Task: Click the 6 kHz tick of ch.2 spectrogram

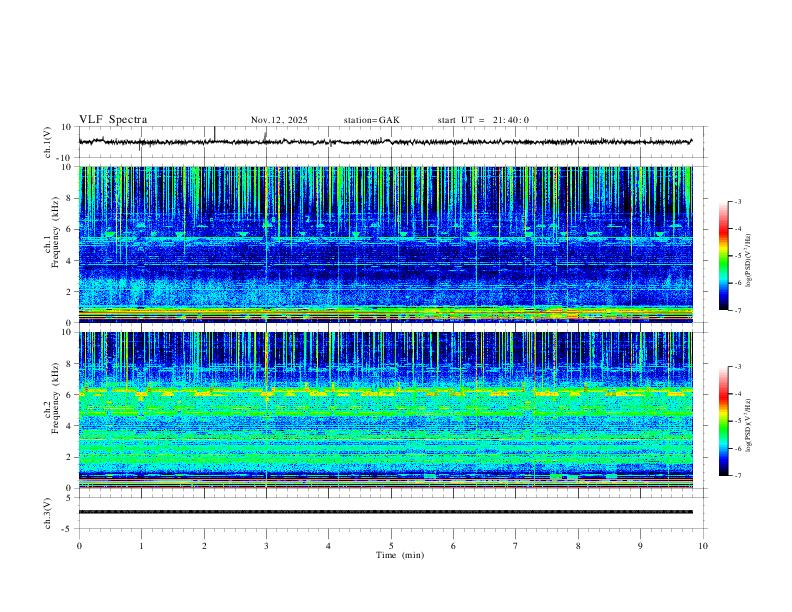Action: [70, 394]
